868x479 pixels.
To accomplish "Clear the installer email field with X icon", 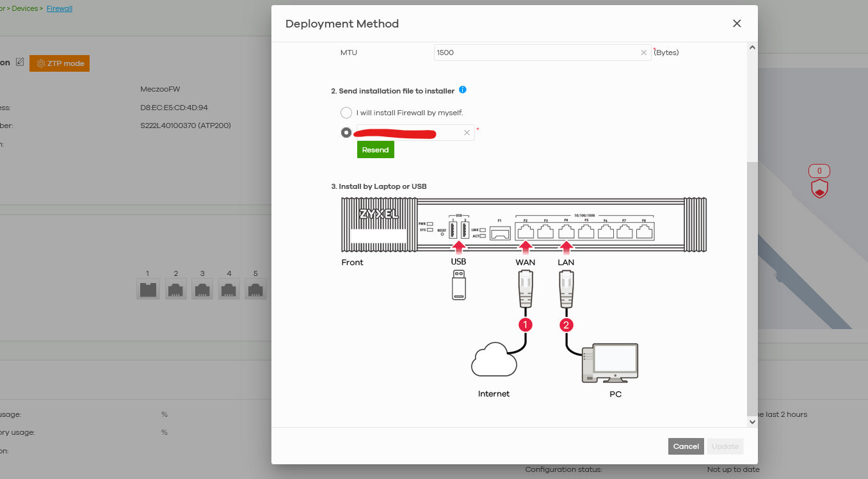I will coord(467,133).
